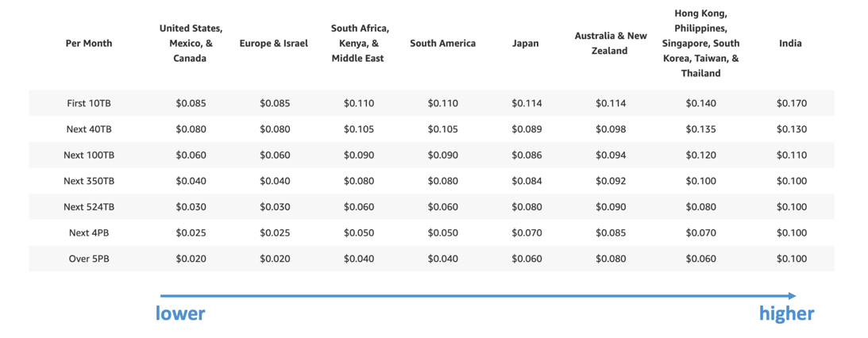
Task: Click the "Europe & Israel" column header
Action: pos(274,44)
